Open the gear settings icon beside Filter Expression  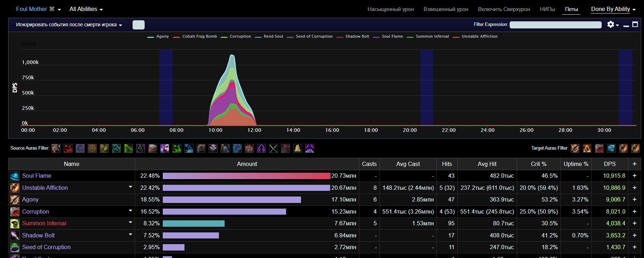pyautogui.click(x=611, y=25)
